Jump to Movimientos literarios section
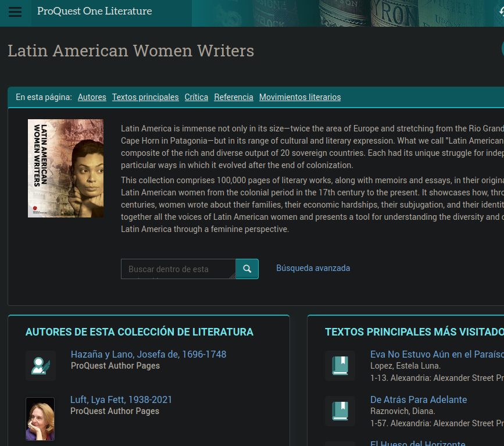Viewport: 504px width, 446px height. 300,97
